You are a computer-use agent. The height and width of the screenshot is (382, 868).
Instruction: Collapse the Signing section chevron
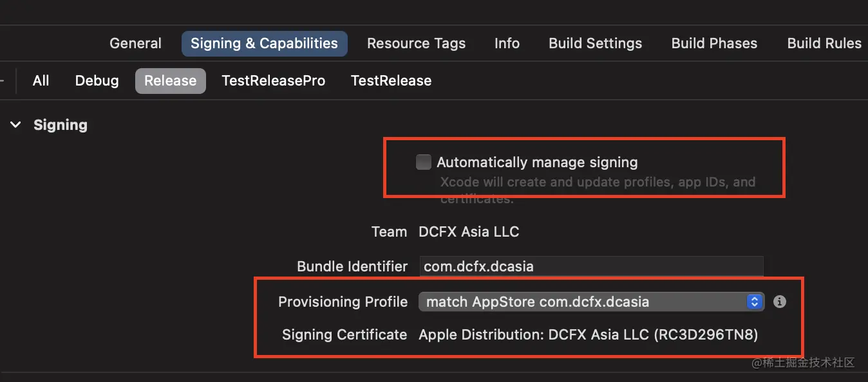coord(15,125)
